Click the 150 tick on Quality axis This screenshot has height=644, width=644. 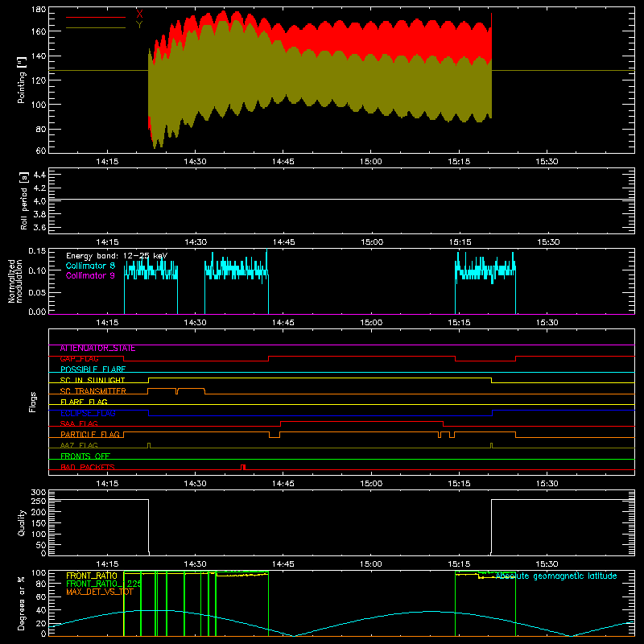coord(39,523)
